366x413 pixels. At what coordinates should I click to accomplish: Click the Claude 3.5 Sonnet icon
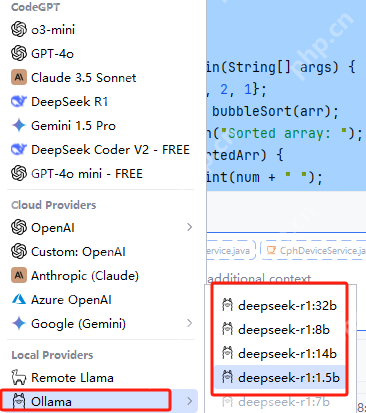pyautogui.click(x=19, y=77)
